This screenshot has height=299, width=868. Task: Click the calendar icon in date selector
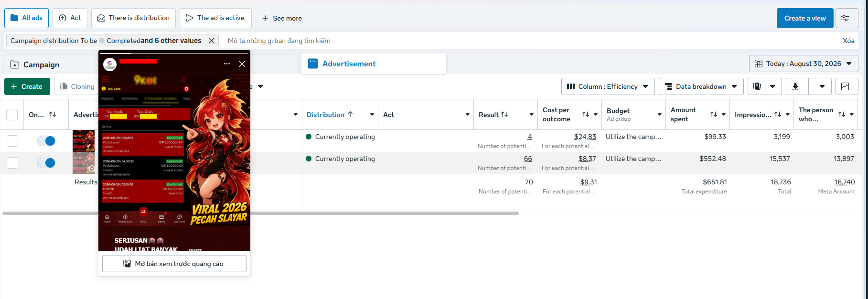tap(759, 64)
